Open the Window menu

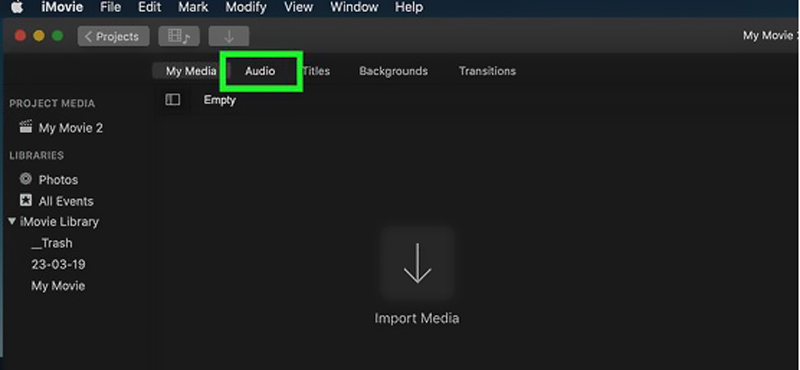click(355, 8)
